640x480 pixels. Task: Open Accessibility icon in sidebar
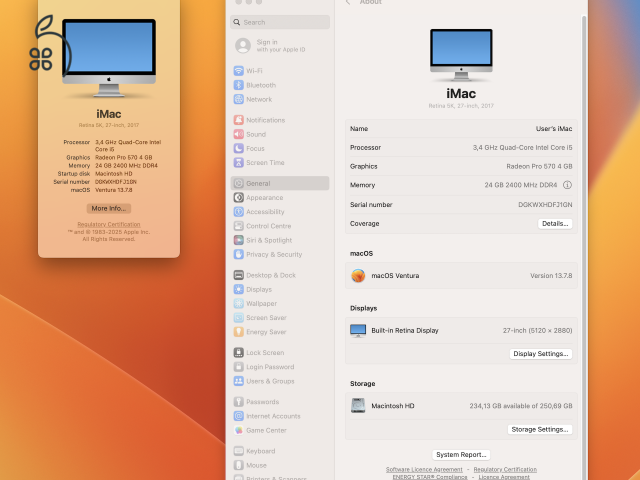239,212
